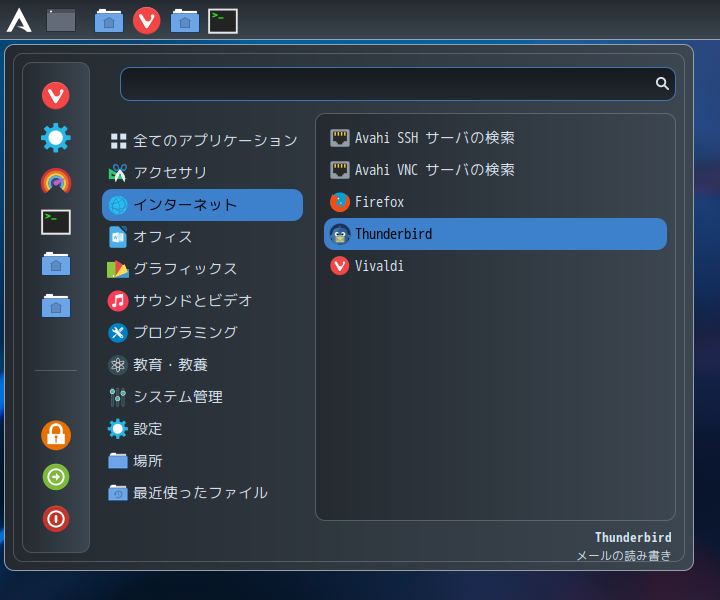Screen dimensions: 720x600
Task: Open the rainbow gauge app in sidebar
Action: point(56,180)
